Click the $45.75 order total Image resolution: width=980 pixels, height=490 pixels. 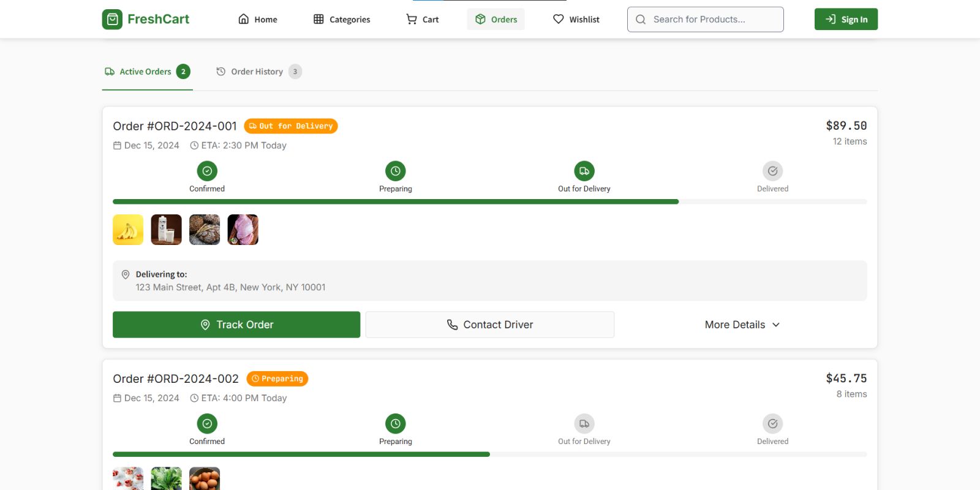pos(846,379)
